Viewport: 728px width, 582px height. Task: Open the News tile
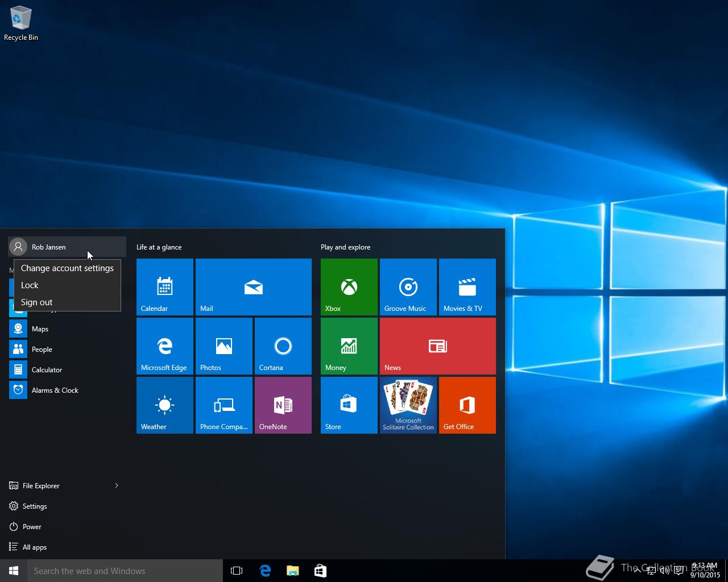coord(438,346)
